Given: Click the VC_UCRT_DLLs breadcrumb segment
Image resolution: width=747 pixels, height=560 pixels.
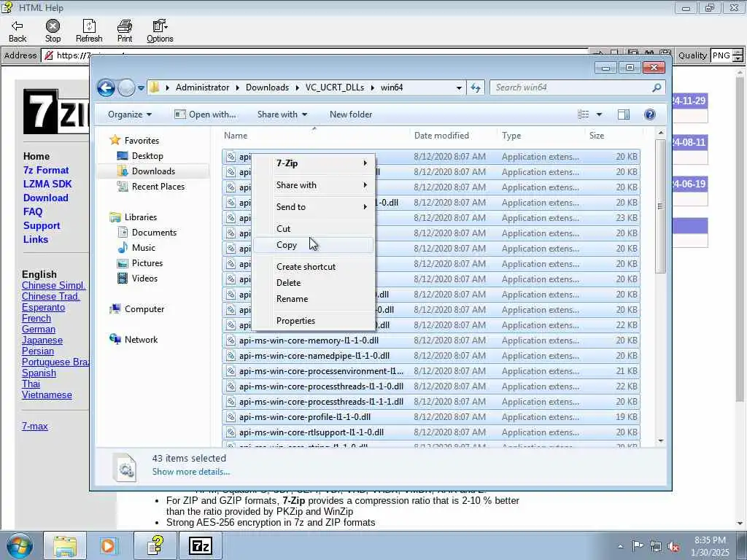Looking at the screenshot, I should pyautogui.click(x=334, y=87).
